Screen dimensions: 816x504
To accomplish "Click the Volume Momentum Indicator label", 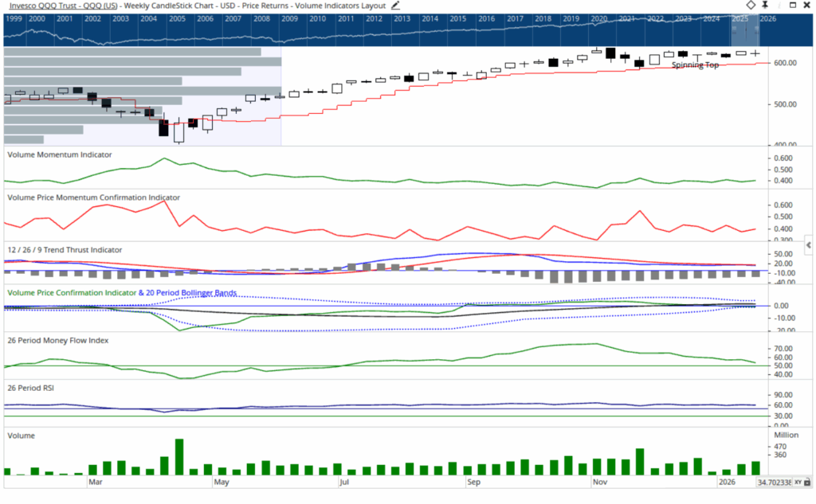I will click(x=60, y=154).
